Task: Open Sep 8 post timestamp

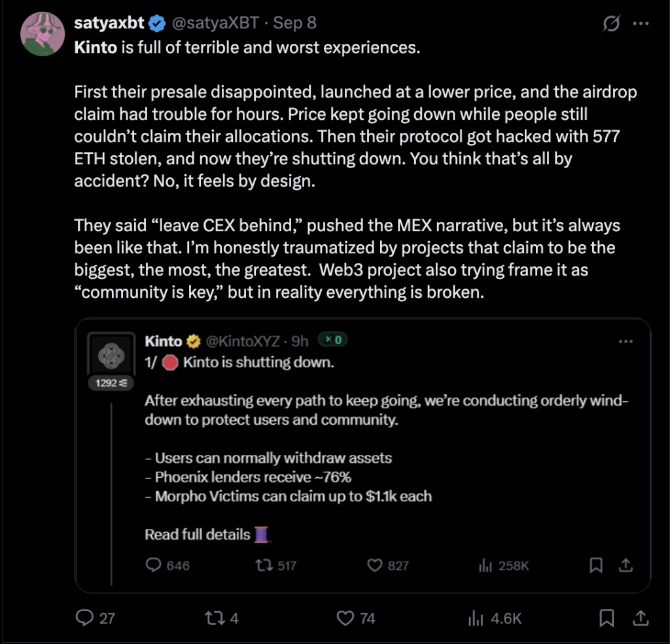Action: 294,23
